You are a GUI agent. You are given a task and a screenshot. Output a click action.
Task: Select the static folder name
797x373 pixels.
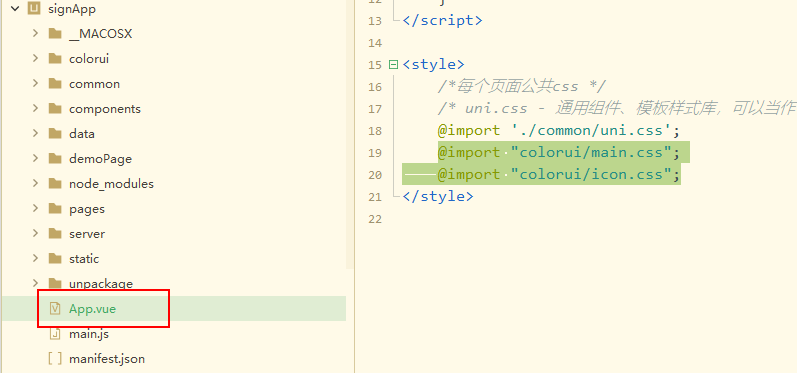pyautogui.click(x=84, y=258)
